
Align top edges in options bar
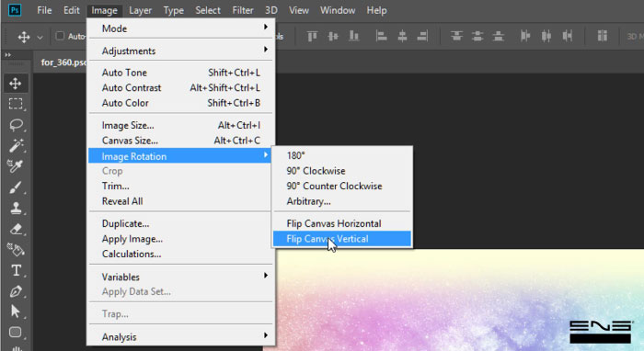(312, 37)
